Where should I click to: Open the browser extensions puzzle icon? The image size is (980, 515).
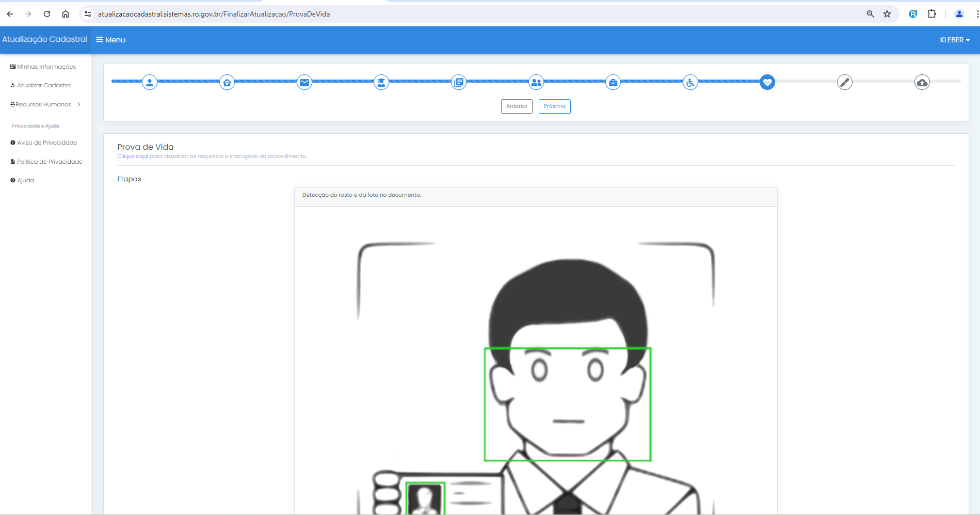931,14
